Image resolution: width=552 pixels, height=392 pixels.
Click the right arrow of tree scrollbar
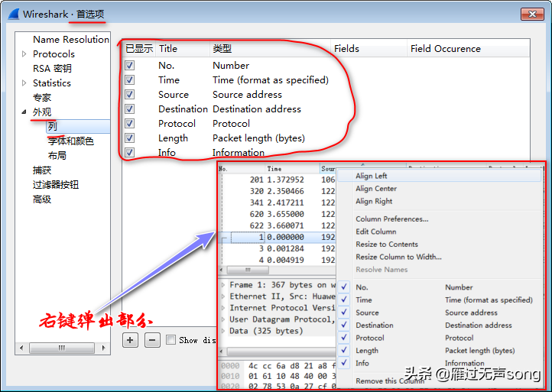click(103, 348)
